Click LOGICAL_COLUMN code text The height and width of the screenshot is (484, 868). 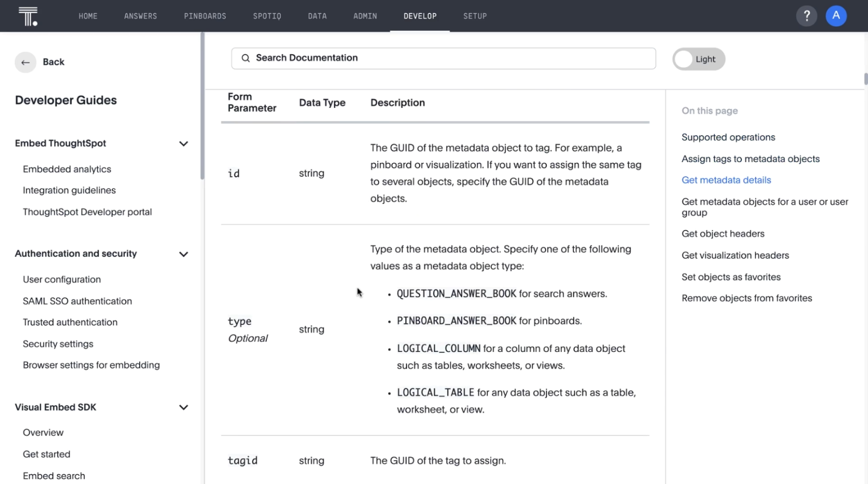(x=439, y=348)
